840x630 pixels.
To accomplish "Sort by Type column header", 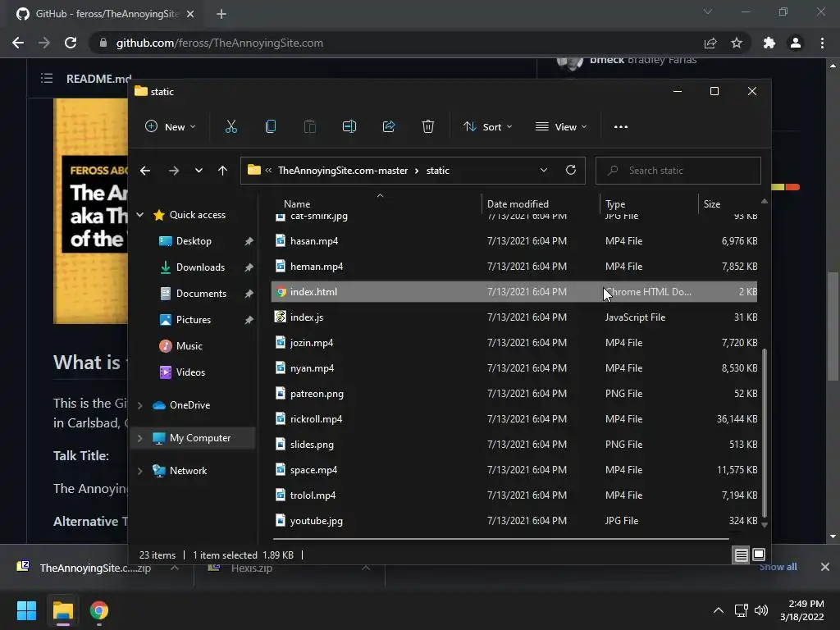I will (615, 204).
